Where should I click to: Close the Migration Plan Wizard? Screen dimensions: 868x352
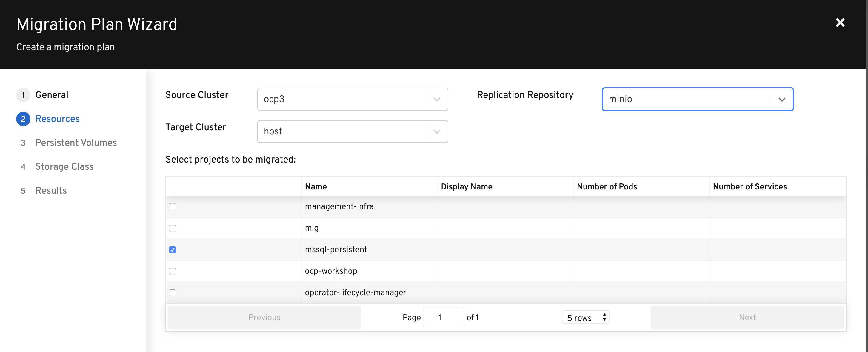(x=840, y=23)
